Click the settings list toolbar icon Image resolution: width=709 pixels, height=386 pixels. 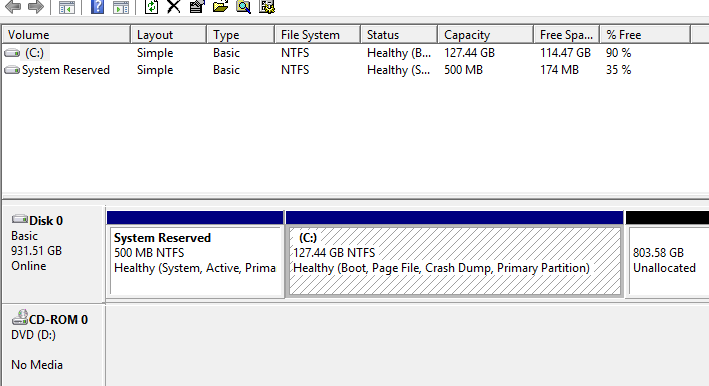click(267, 7)
